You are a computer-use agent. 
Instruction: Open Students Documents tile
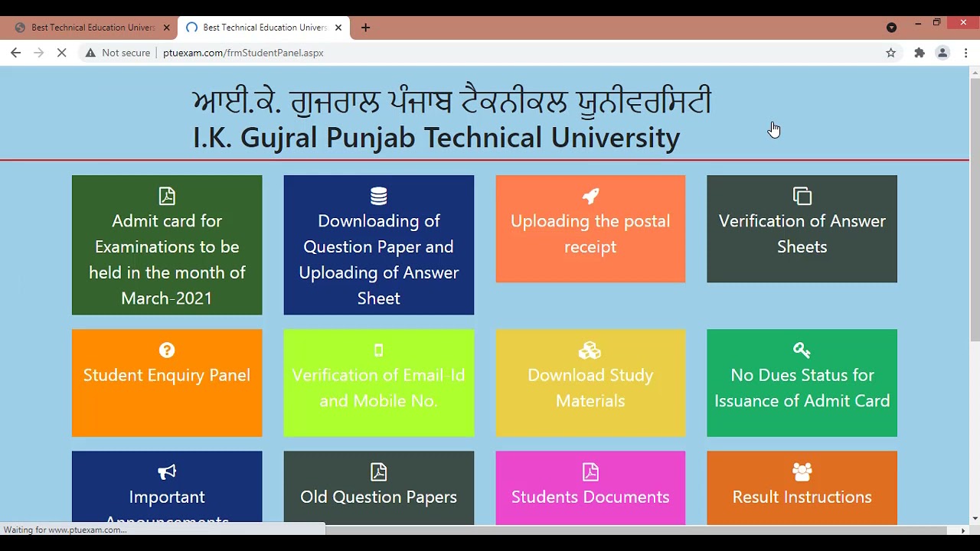coord(590,487)
